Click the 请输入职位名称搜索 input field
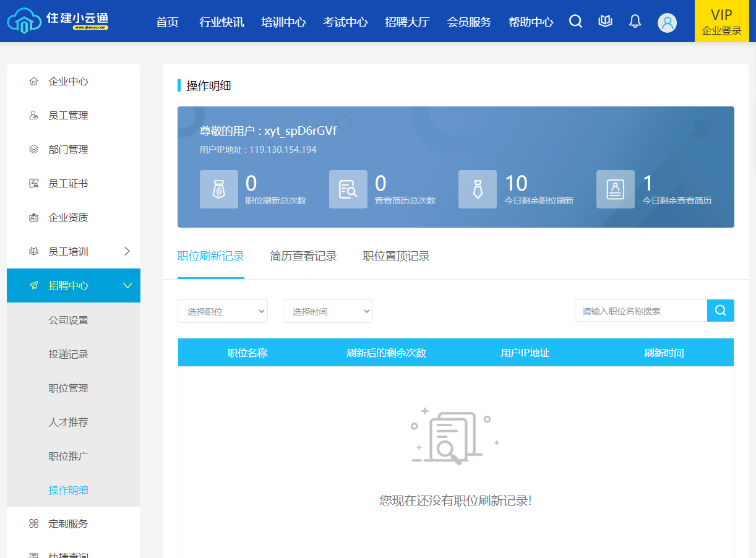The height and width of the screenshot is (558, 756). pyautogui.click(x=640, y=311)
